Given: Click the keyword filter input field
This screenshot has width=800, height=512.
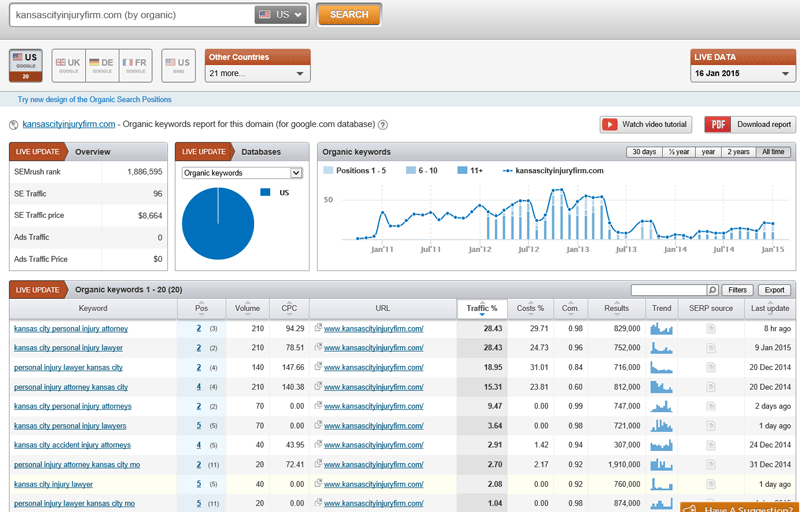Looking at the screenshot, I should click(669, 290).
